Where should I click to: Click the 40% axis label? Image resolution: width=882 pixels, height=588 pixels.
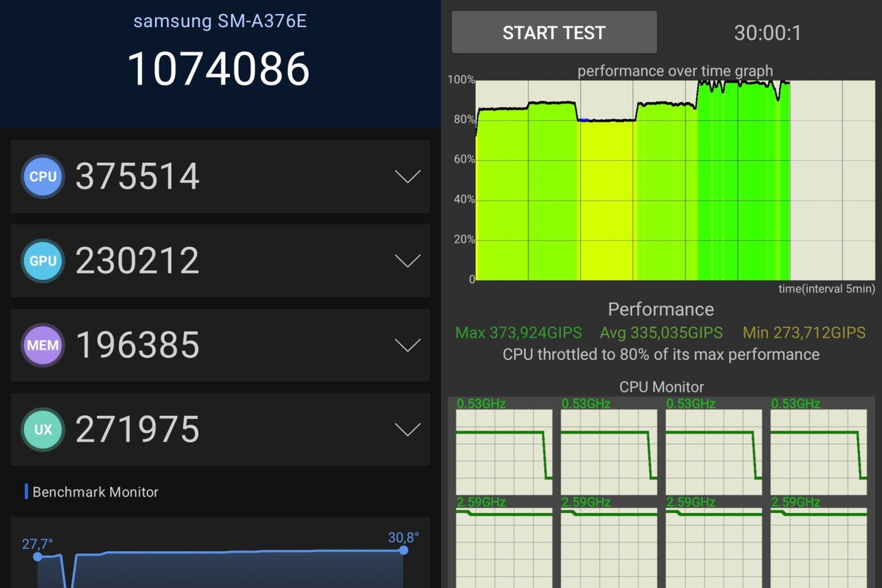(465, 199)
